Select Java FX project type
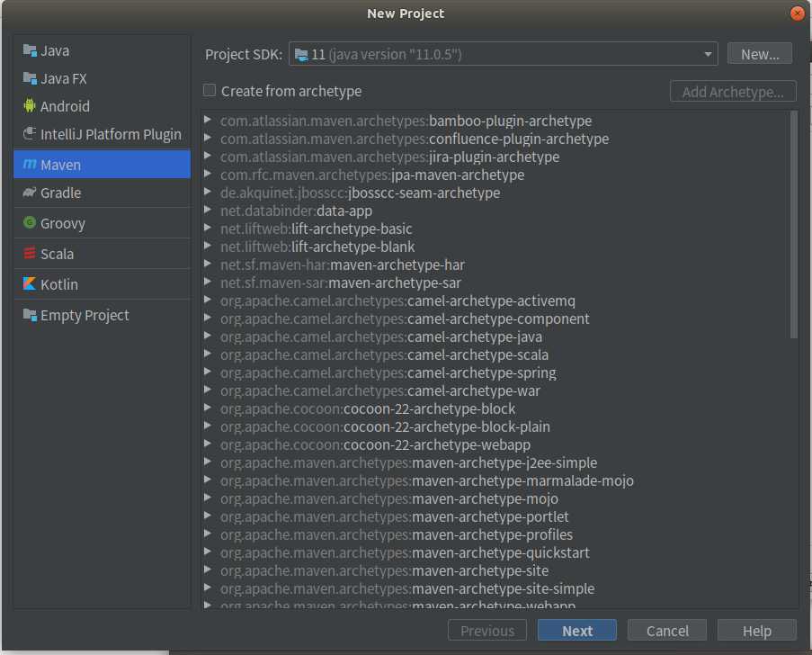Screen dimensions: 812x655 102,79
